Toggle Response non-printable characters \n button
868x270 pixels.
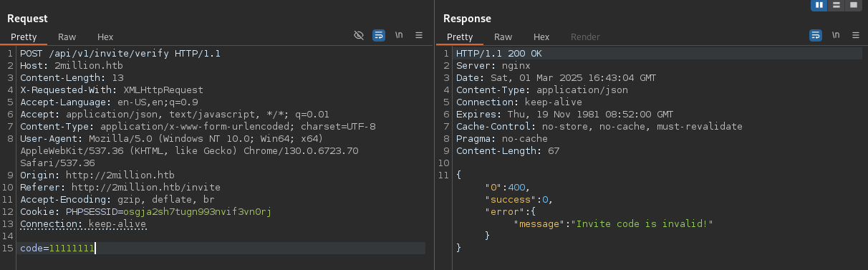[x=835, y=35]
